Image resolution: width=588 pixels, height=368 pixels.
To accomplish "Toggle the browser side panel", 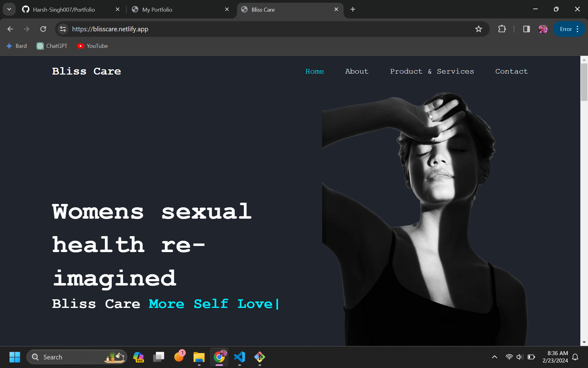I will pyautogui.click(x=526, y=29).
